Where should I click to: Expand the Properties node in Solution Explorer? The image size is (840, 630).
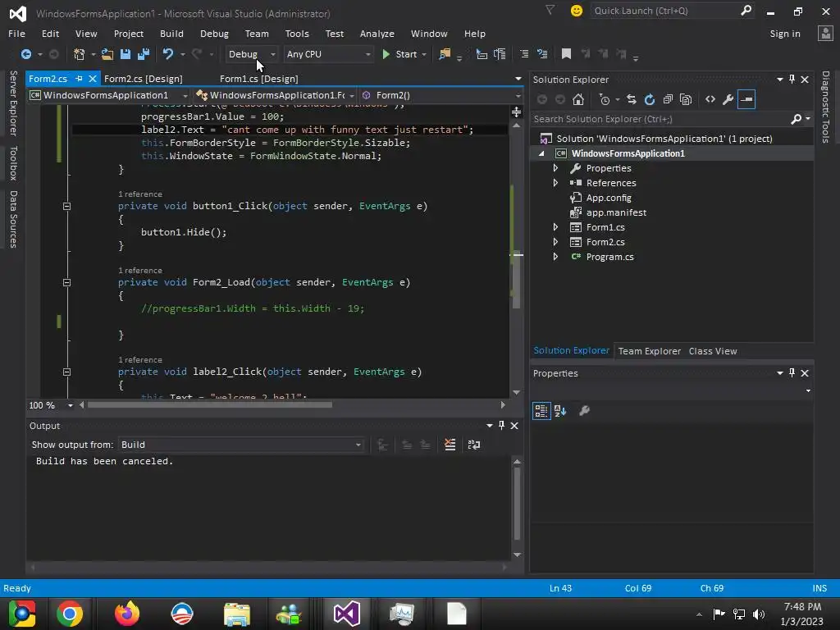pyautogui.click(x=555, y=168)
